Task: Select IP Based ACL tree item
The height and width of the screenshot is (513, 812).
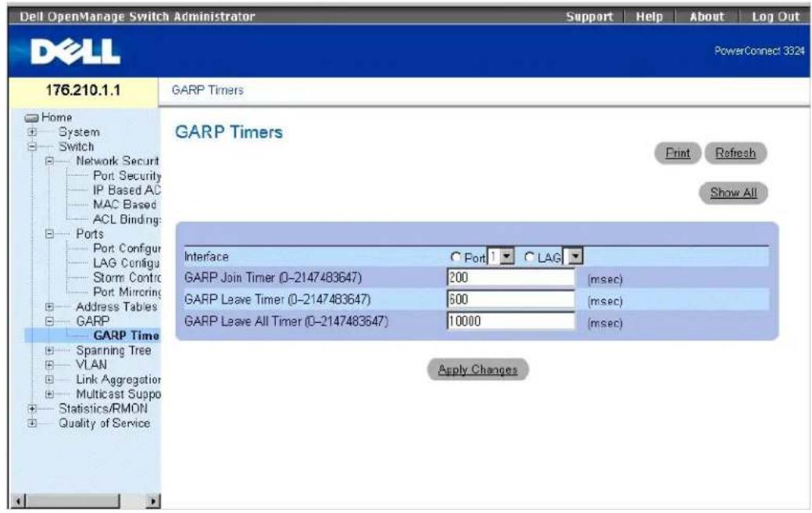Action: point(127,190)
